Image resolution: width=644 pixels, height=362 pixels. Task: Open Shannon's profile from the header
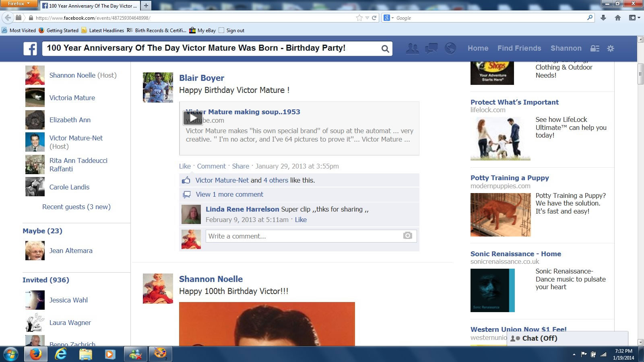[x=566, y=48]
